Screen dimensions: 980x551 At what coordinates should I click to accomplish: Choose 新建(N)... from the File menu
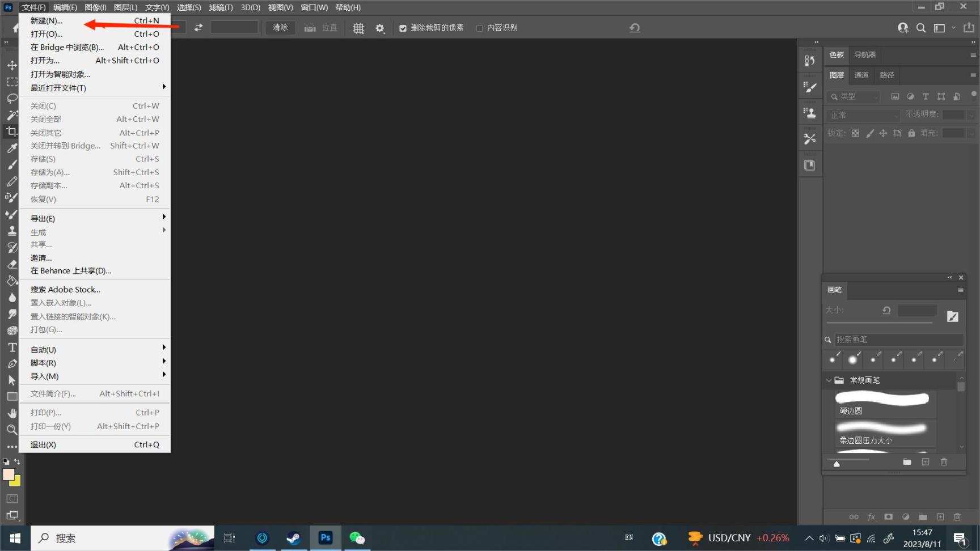[95, 20]
